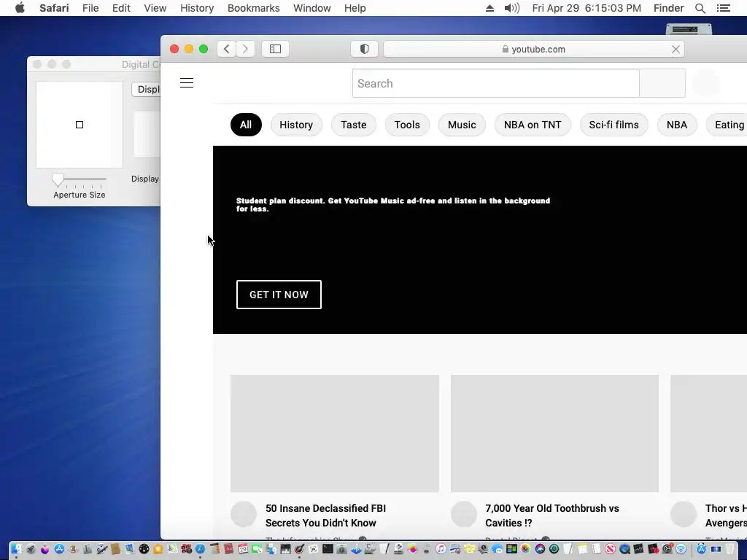Open the volume control in menu bar

tap(511, 8)
